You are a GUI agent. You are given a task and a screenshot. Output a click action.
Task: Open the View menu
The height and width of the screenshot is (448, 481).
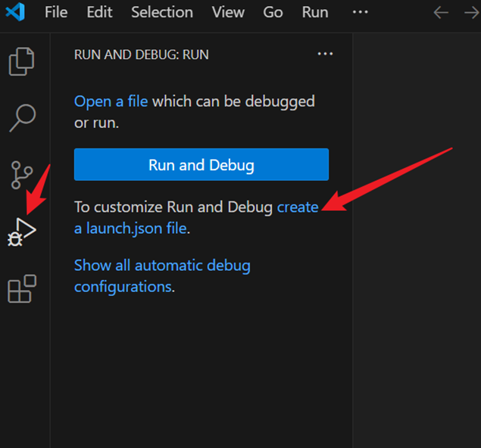tap(228, 12)
